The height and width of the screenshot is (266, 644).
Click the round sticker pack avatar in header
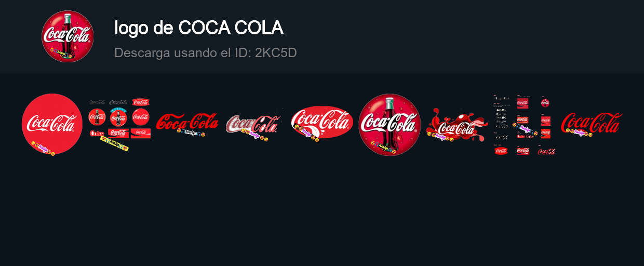[x=68, y=36]
